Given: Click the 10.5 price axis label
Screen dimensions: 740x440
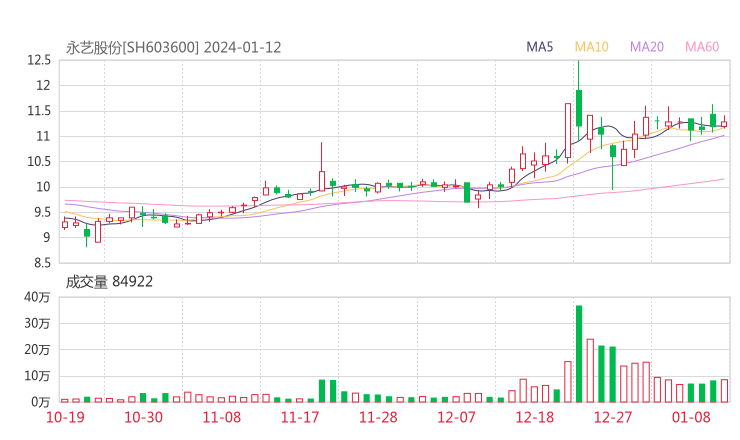Looking at the screenshot, I should point(39,161).
